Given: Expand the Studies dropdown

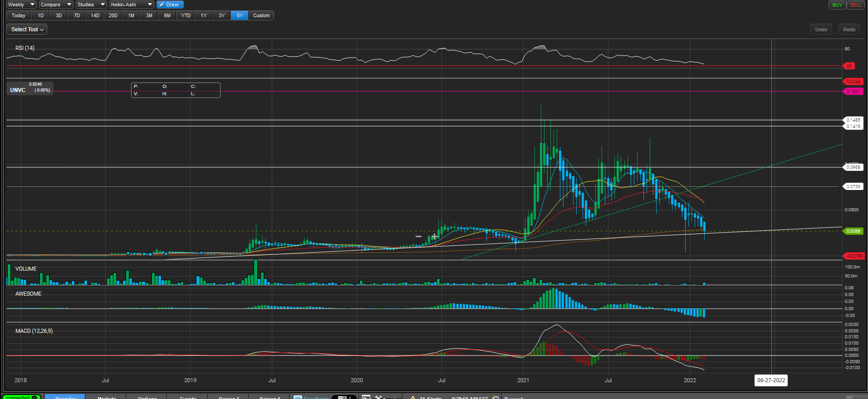Looking at the screenshot, I should point(91,5).
